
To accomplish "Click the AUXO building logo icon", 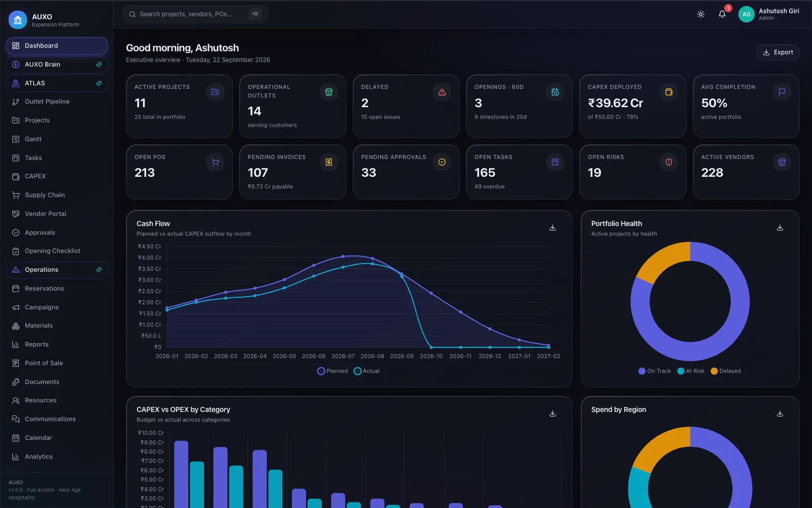I will [x=18, y=20].
